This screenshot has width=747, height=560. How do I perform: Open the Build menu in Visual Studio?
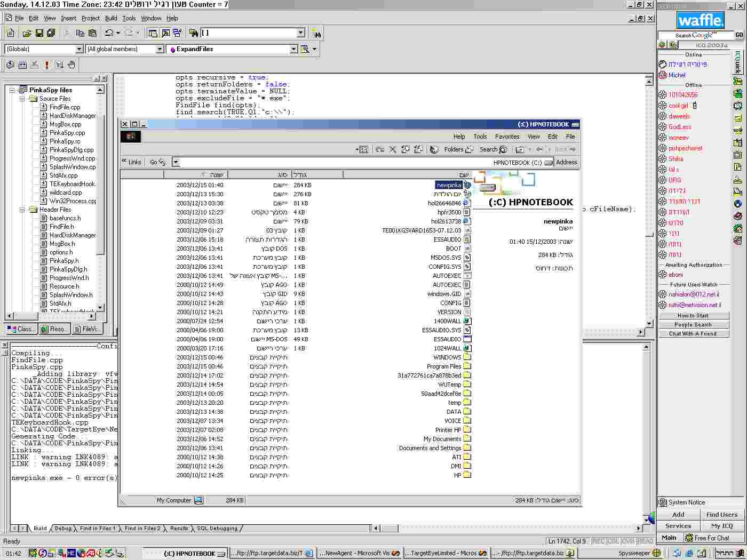click(111, 18)
